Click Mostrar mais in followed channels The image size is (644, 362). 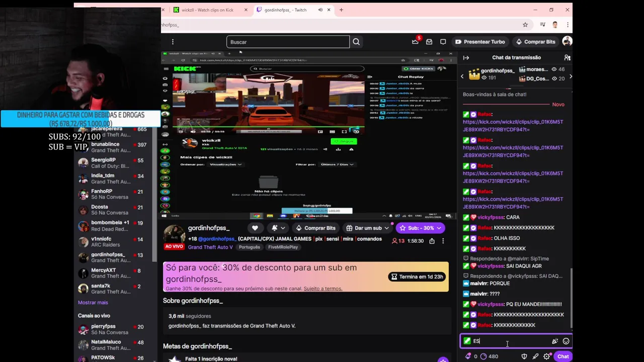tap(93, 303)
